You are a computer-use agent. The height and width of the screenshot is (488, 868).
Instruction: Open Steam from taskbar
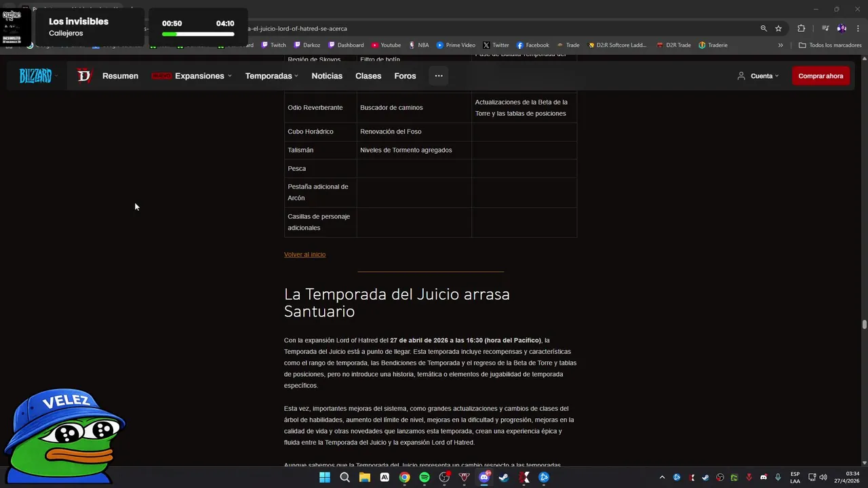pyautogui.click(x=504, y=477)
